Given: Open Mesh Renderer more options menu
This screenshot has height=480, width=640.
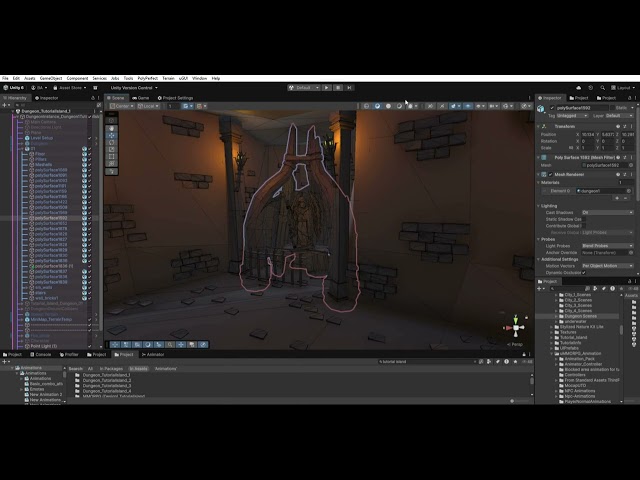Looking at the screenshot, I should [631, 175].
